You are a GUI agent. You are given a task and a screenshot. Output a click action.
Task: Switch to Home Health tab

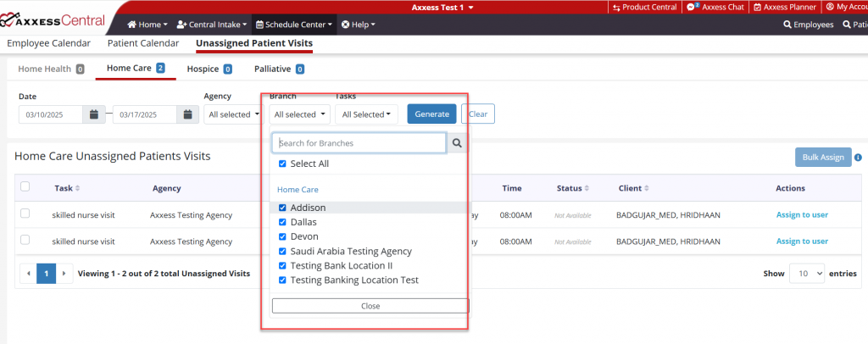(x=51, y=69)
